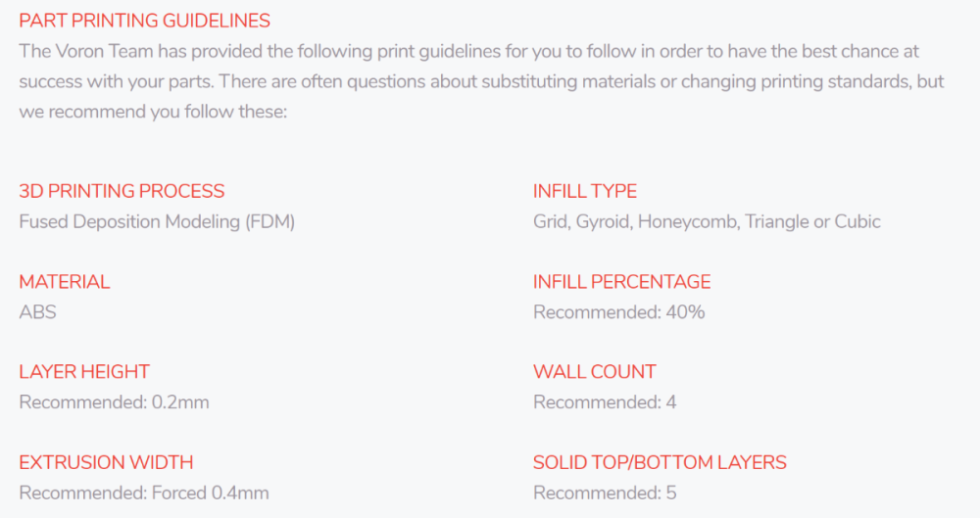Click the Fused Deposition Modeling (FDM) text
Screen dimensions: 980x518
pyautogui.click(x=157, y=222)
